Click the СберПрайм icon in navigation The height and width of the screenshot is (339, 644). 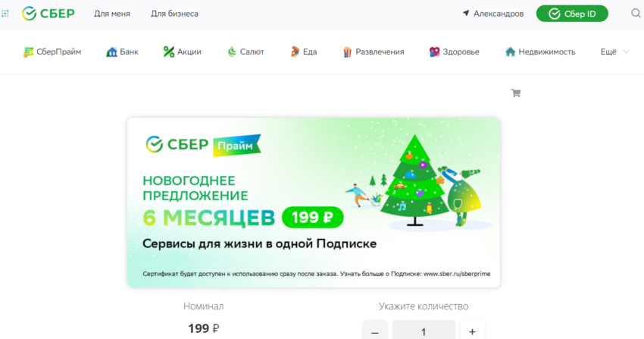coord(28,52)
